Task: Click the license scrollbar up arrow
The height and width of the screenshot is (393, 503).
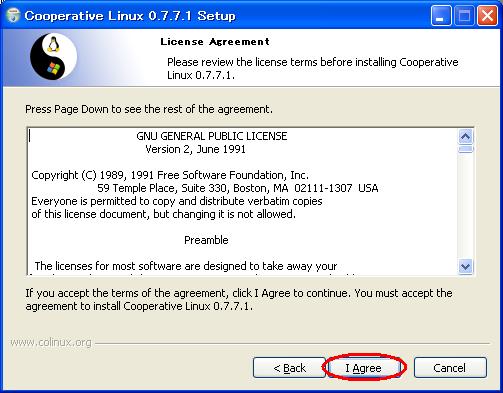Action: (x=465, y=136)
